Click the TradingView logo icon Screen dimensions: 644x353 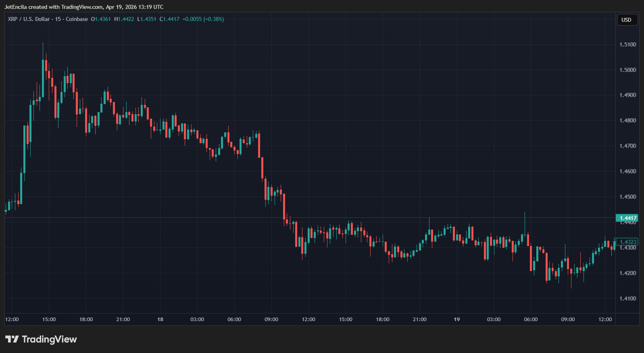pos(12,339)
